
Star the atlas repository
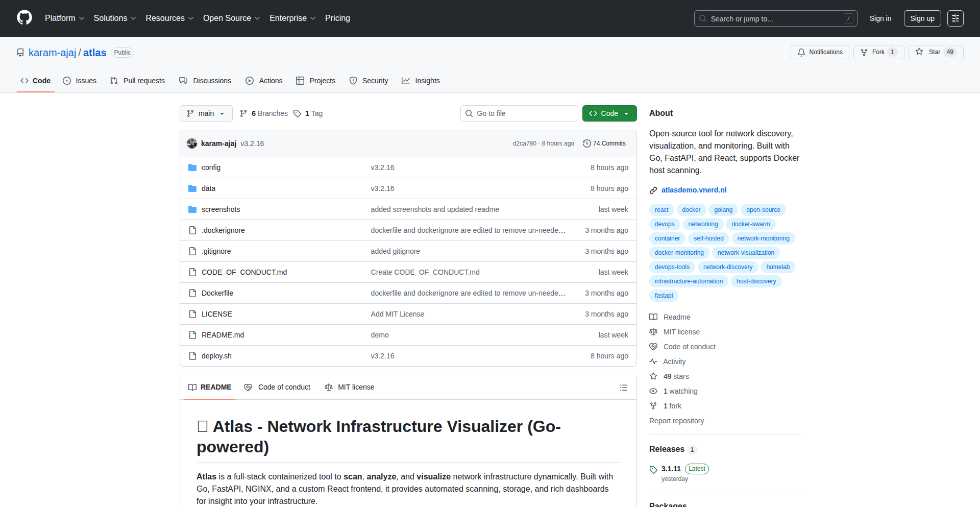click(936, 52)
